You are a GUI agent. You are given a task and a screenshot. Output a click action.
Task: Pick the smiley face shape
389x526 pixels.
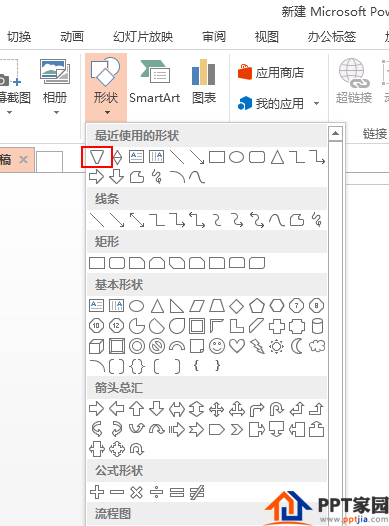(x=217, y=346)
